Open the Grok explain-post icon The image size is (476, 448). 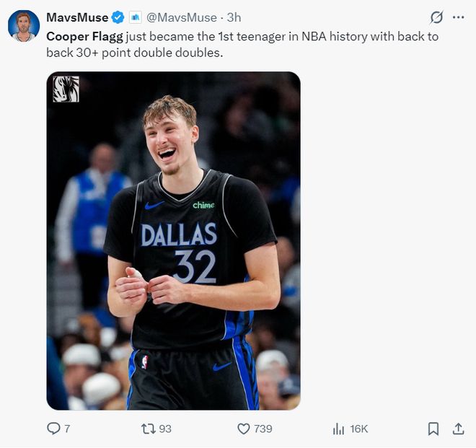coord(436,17)
